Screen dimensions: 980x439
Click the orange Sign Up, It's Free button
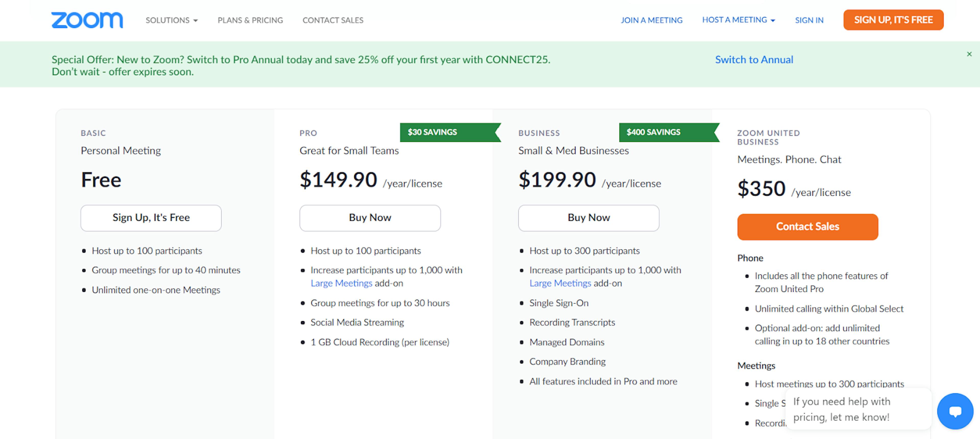[x=893, y=20]
